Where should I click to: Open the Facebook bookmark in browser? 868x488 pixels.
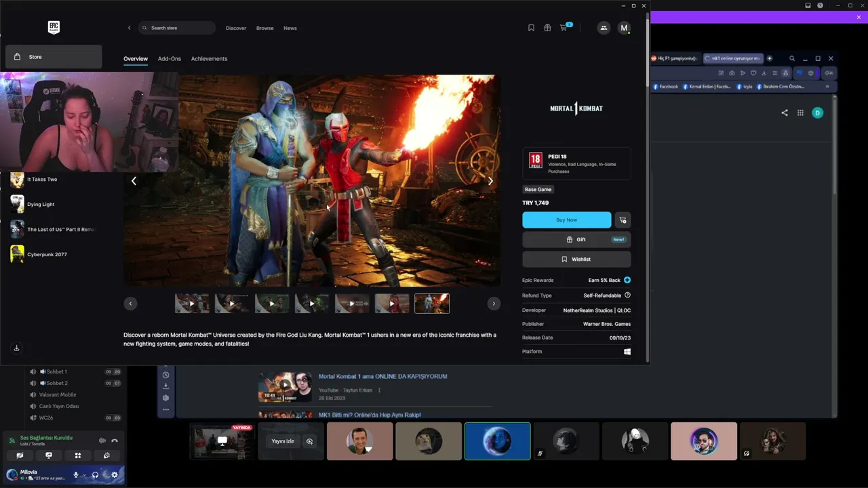pos(665,86)
